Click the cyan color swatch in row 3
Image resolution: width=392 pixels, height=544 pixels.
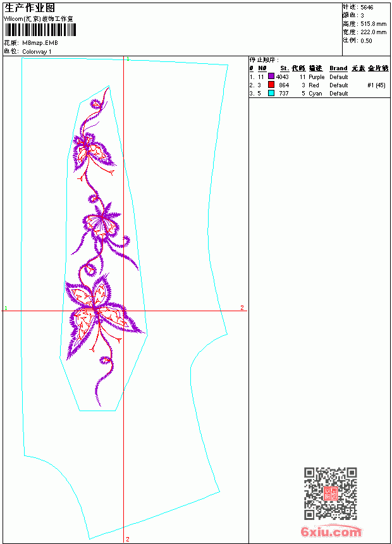click(271, 93)
